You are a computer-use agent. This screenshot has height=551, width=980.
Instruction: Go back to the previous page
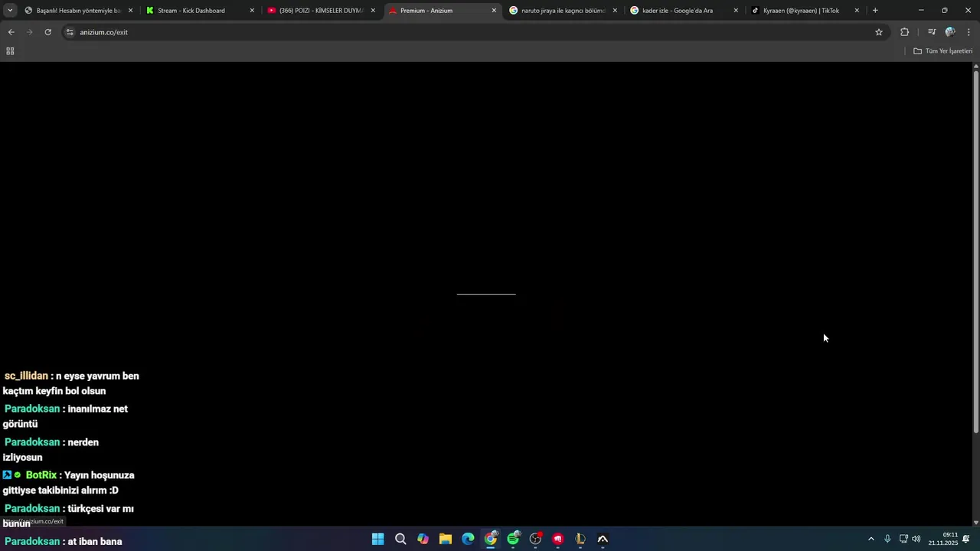[11, 32]
